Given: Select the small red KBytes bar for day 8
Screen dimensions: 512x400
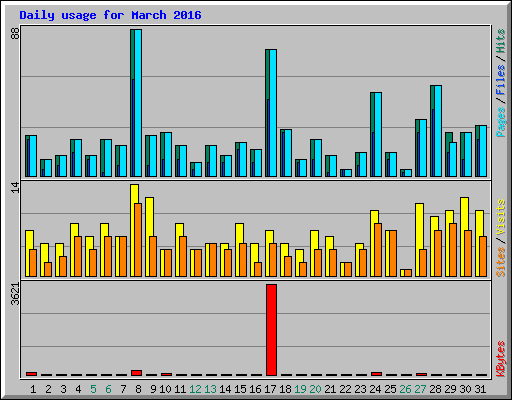Looking at the screenshot, I should [136, 373].
